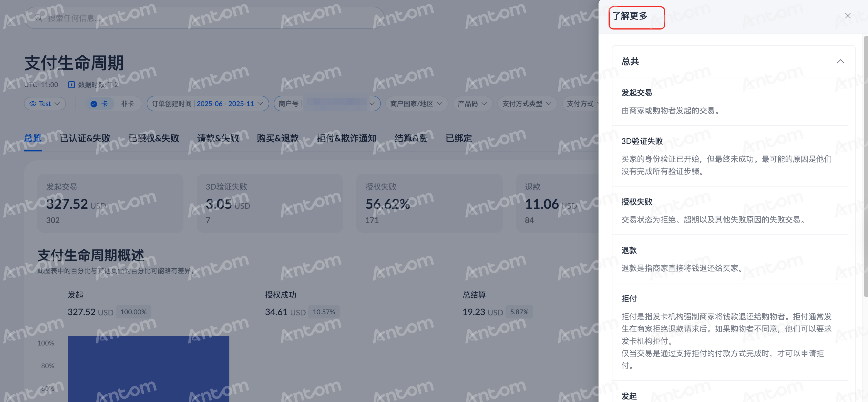Image resolution: width=868 pixels, height=402 pixels.
Task: Click the UTC+11:00 timezone label
Action: 41,85
